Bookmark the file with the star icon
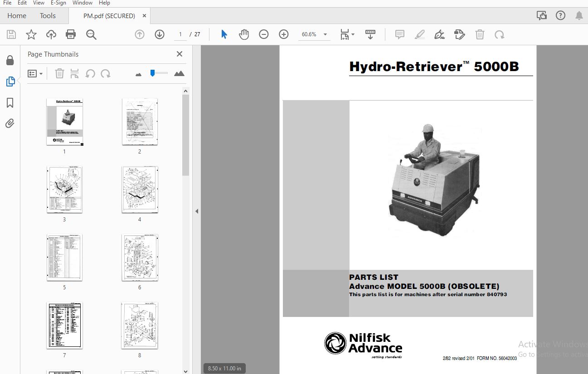Viewport: 588px width, 374px height. point(31,34)
